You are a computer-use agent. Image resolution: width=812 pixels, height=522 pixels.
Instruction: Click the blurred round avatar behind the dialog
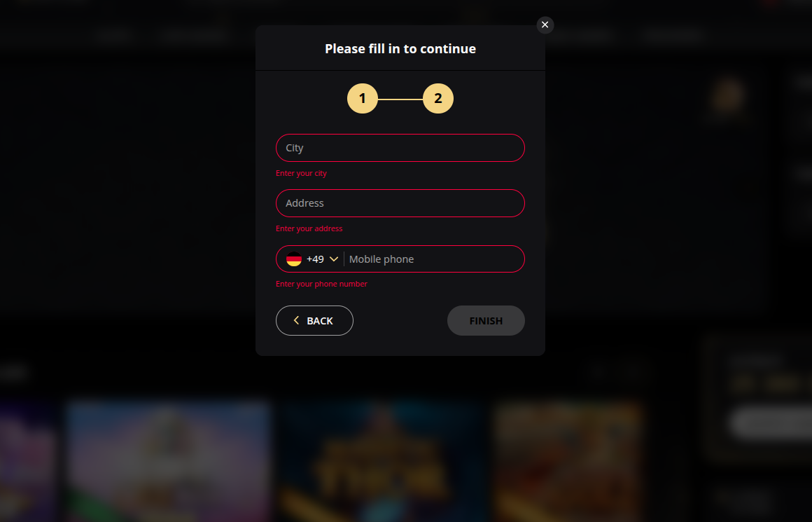pyautogui.click(x=729, y=97)
